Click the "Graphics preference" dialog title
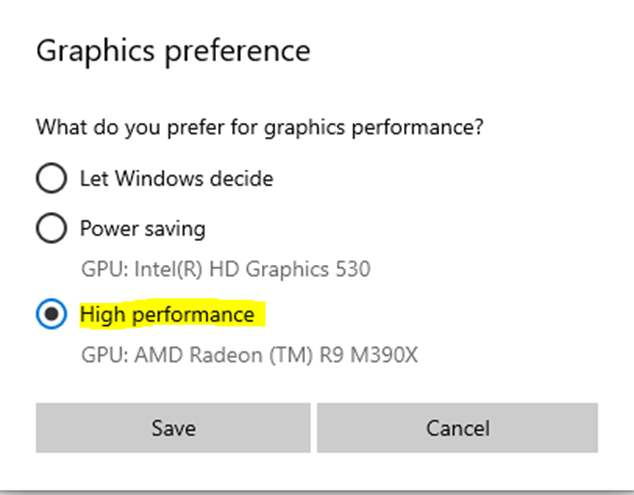Image resolution: width=634 pixels, height=495 pixels. [173, 50]
